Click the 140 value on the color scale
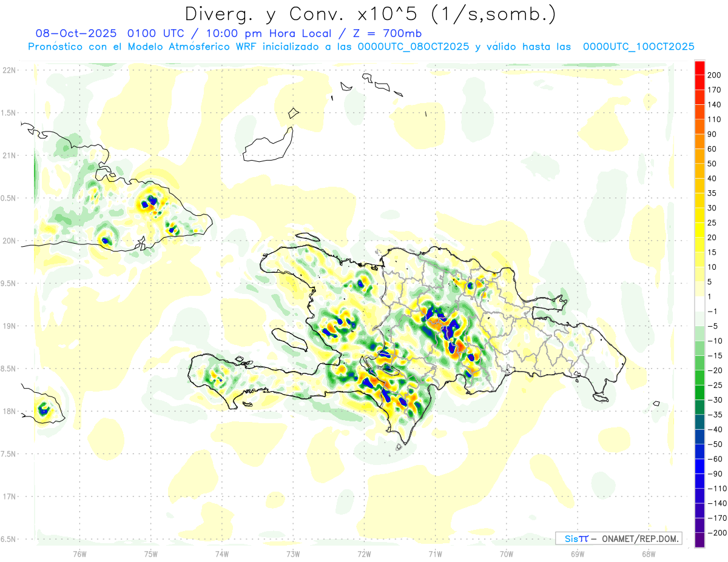The height and width of the screenshot is (562, 728). [714, 104]
